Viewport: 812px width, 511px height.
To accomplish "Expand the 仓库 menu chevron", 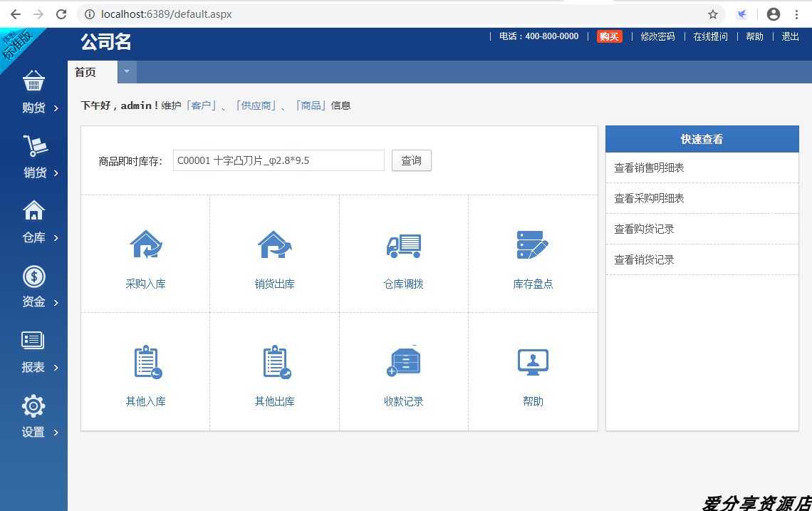I will click(56, 238).
